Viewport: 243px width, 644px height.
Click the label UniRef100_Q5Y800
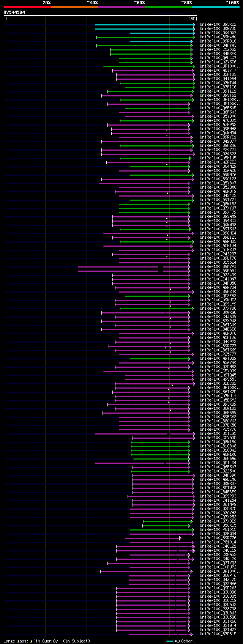218,117
